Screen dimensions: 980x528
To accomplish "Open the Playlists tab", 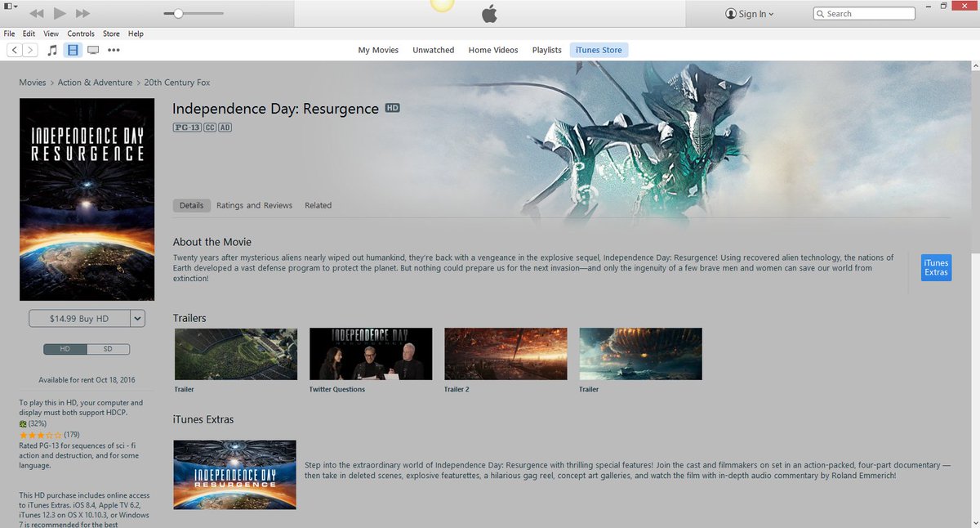I will tap(546, 50).
